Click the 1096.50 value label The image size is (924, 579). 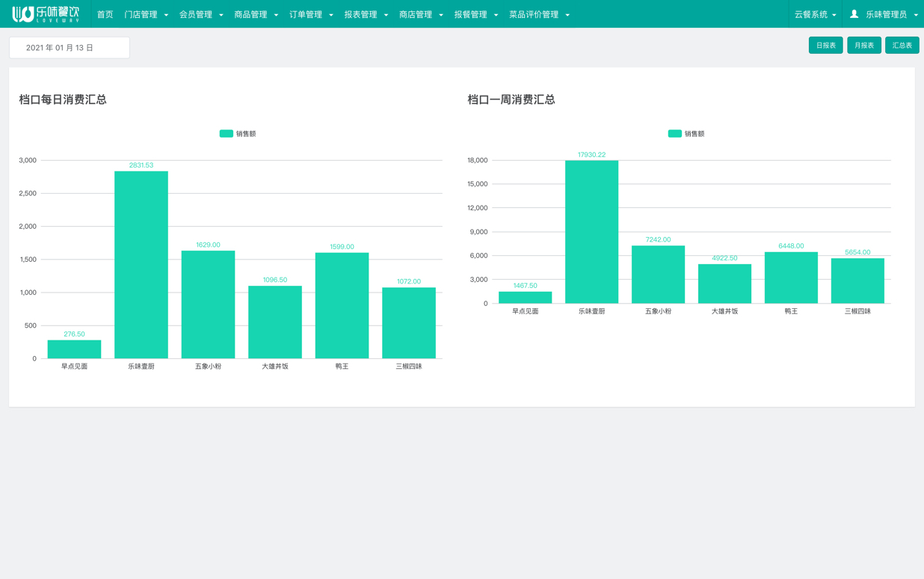click(275, 280)
